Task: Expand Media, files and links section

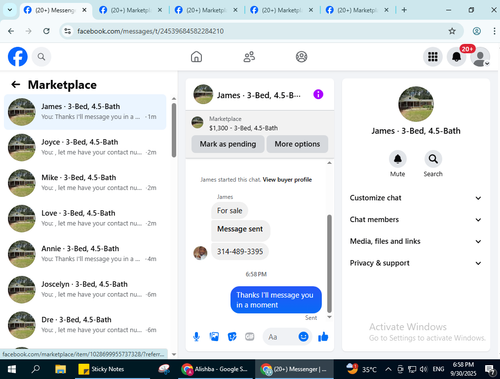Action: pyautogui.click(x=415, y=241)
